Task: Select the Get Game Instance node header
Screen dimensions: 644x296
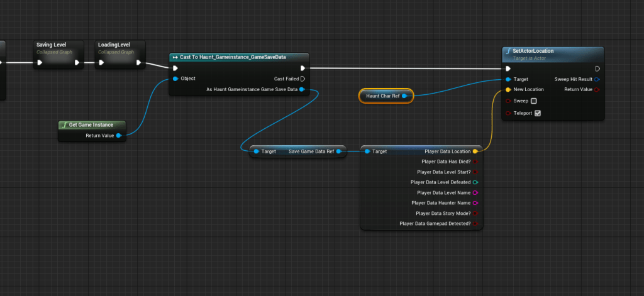Action: point(92,124)
